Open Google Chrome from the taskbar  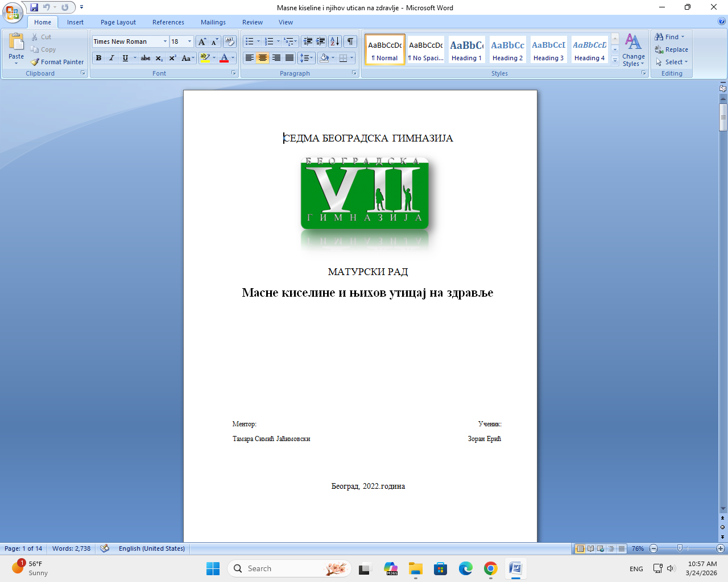click(490, 568)
